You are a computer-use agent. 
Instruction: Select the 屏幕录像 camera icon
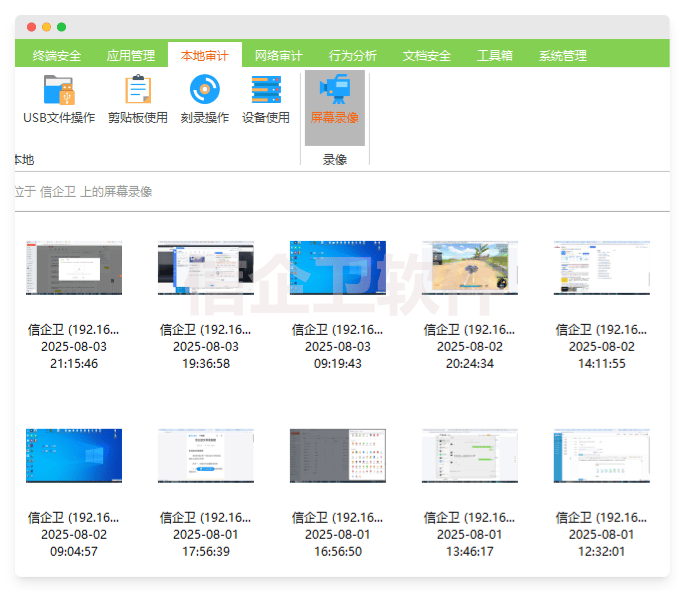(x=334, y=91)
